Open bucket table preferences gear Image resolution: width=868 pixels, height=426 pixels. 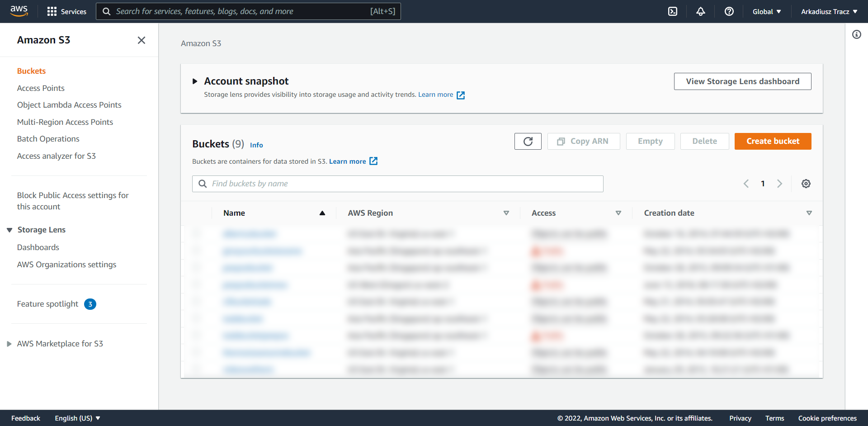click(x=806, y=184)
